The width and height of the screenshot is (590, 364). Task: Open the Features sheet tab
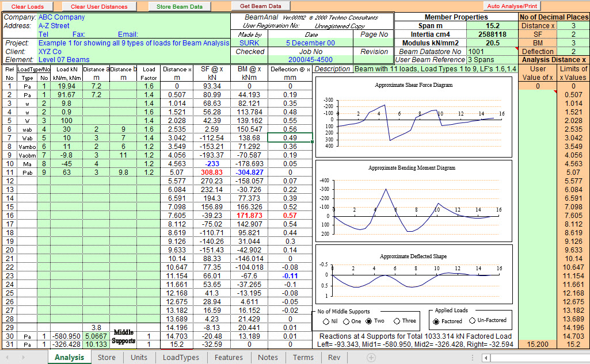point(228,357)
